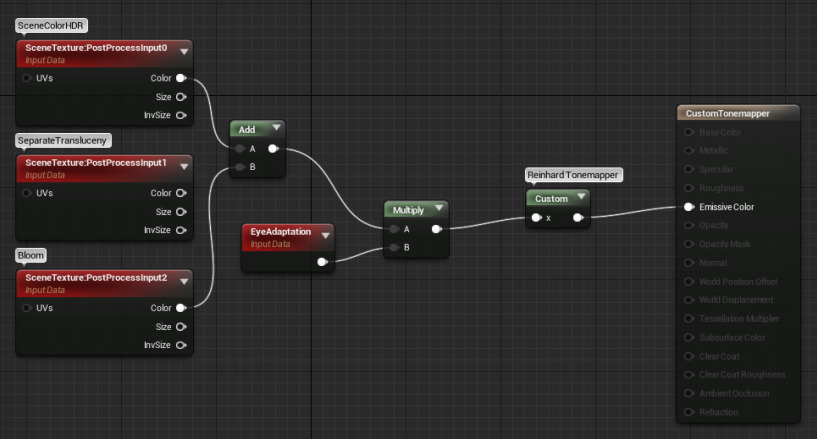The image size is (818, 440).
Task: Collapse the EyeAdaptation node arrow
Action: click(x=326, y=236)
